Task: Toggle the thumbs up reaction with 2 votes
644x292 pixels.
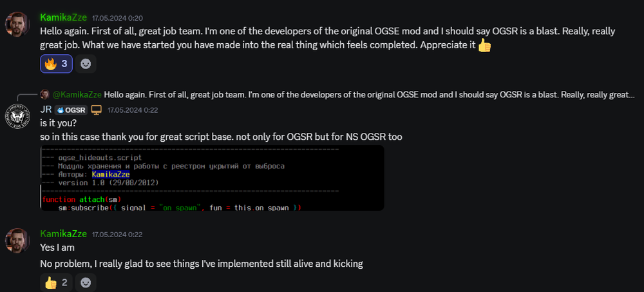Action: pos(56,282)
